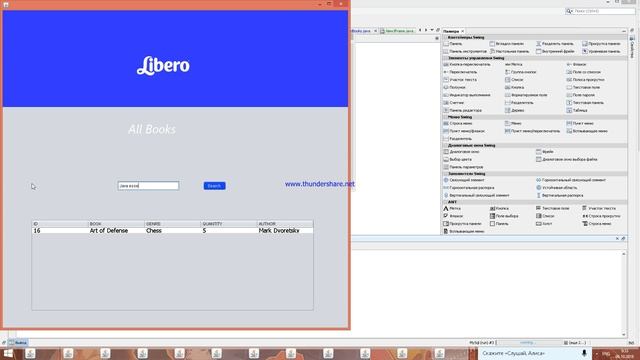Click the Alisa microphone icon in taskbar

click(584, 353)
